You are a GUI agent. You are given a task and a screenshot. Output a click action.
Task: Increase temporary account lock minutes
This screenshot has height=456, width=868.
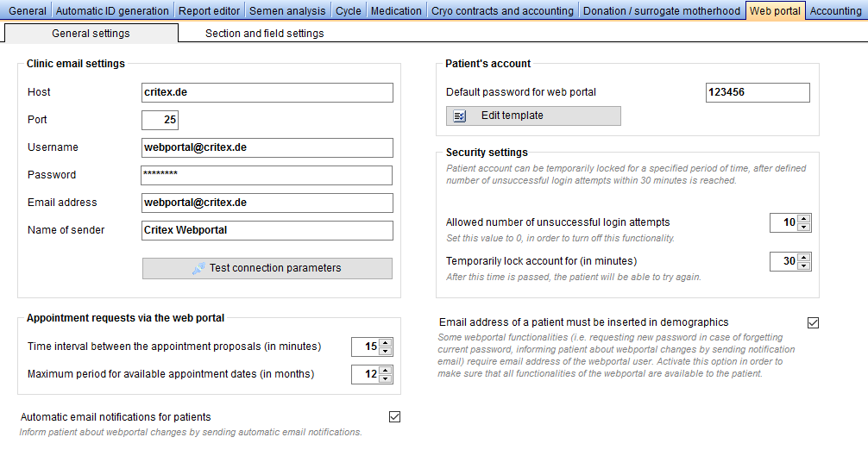tap(804, 258)
